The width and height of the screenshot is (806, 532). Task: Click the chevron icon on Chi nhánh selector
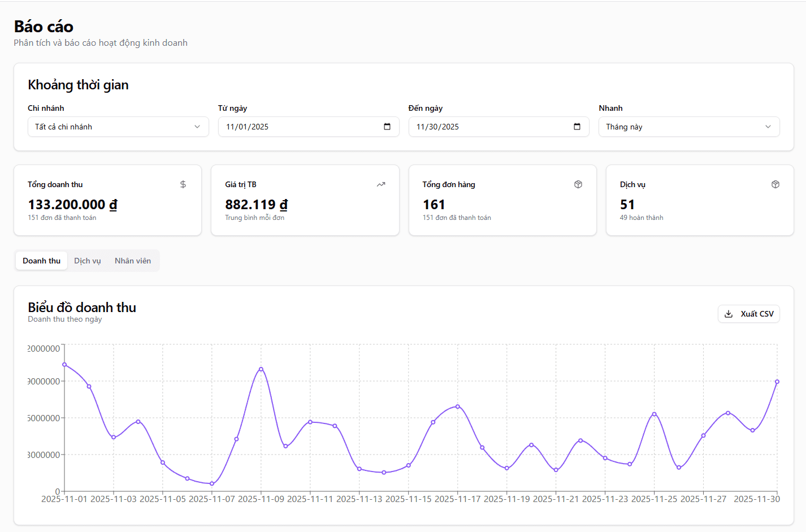point(197,127)
